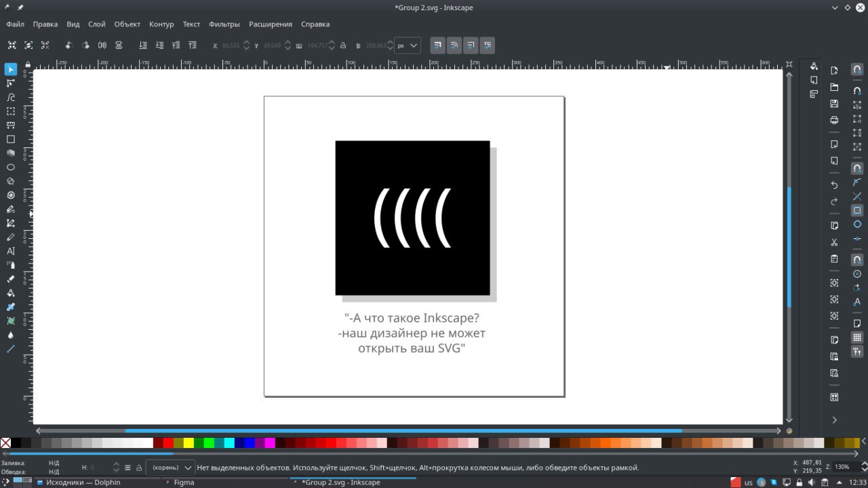Select the Pencil freehand tool
This screenshot has height=488, width=868.
[x=11, y=209]
